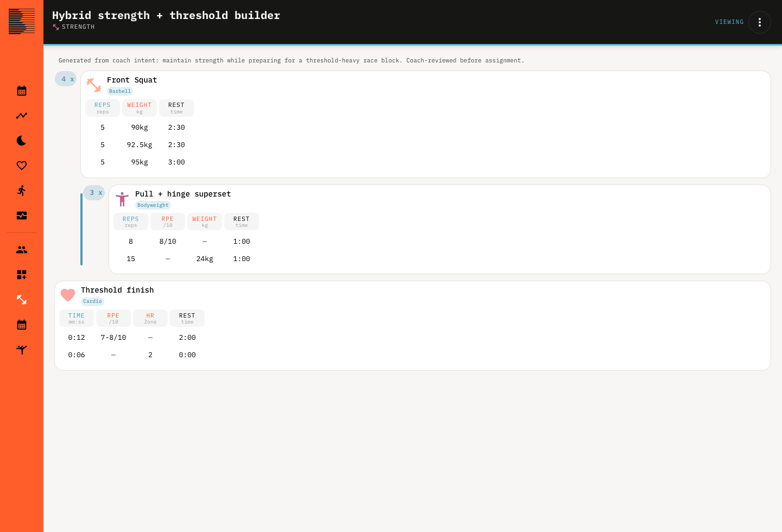Select superset WEIGHT column header

(x=205, y=221)
